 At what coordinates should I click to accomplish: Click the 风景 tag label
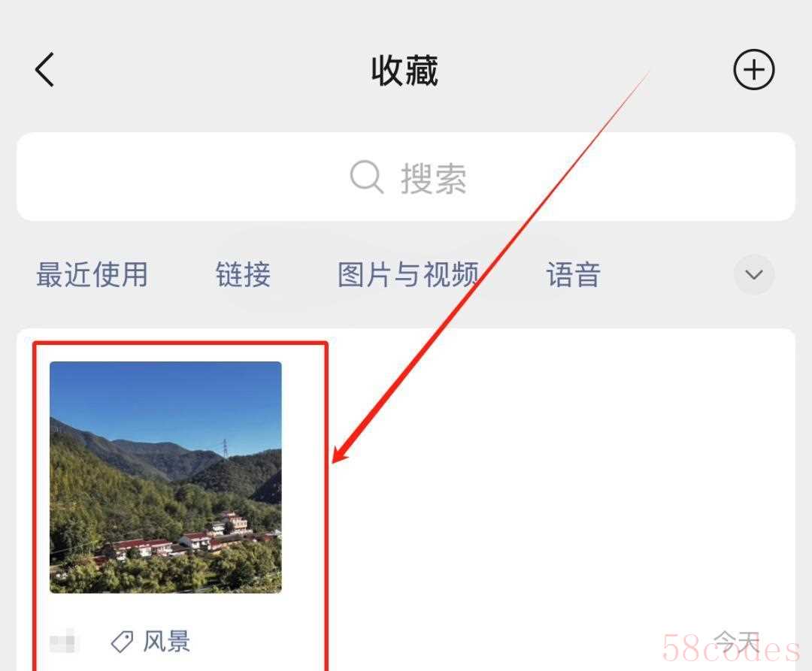[x=166, y=642]
